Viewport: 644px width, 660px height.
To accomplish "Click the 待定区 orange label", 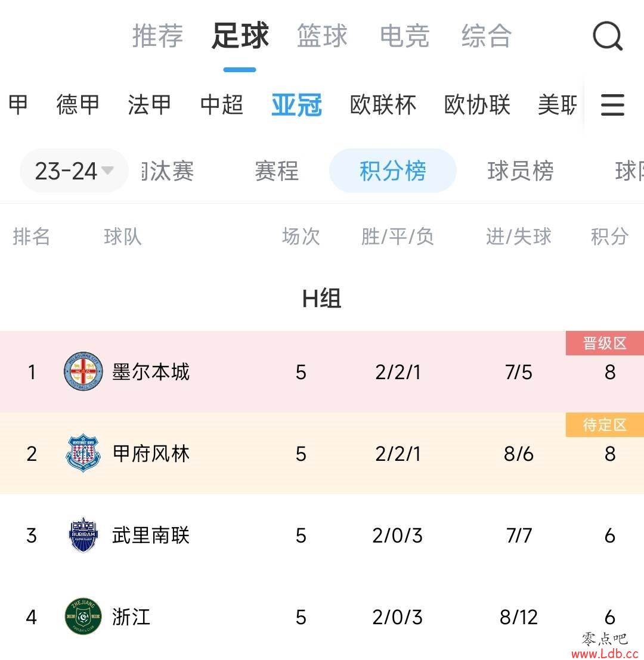I will click(x=605, y=424).
